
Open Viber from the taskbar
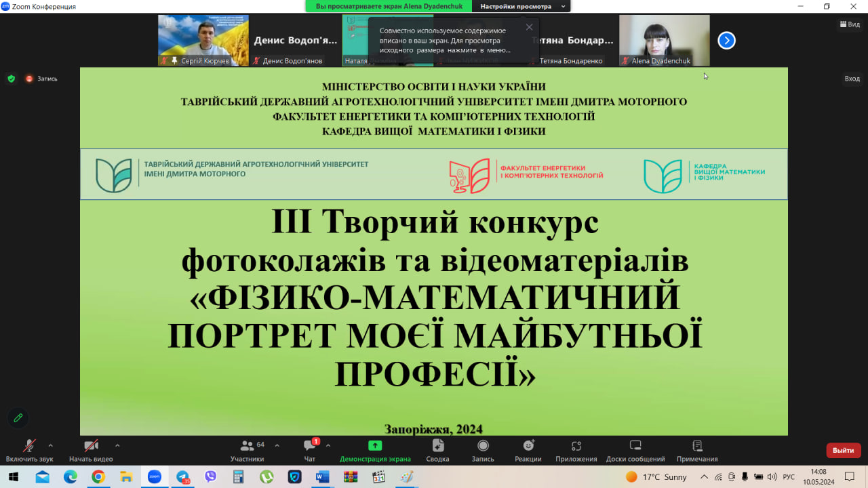[210, 477]
